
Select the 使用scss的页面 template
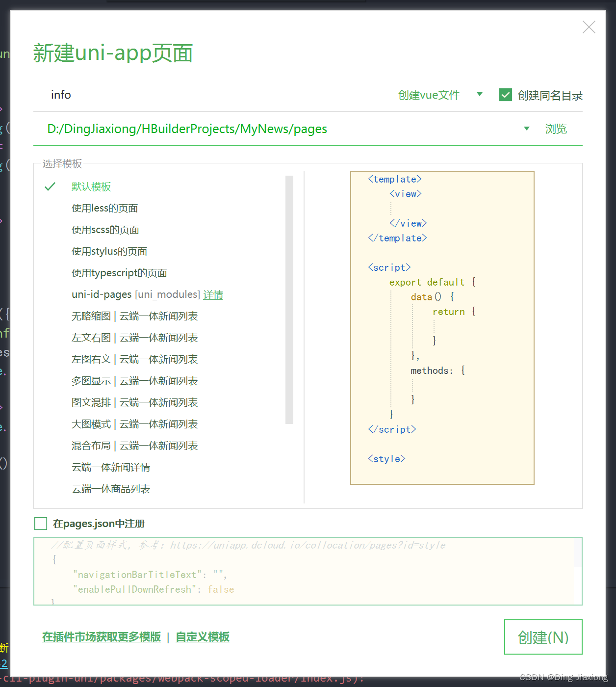104,230
